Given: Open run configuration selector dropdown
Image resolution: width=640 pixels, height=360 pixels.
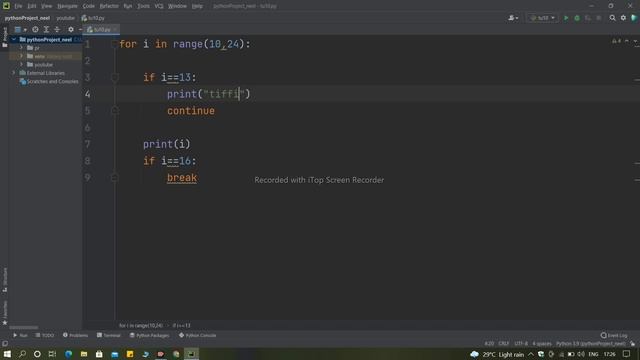Looking at the screenshot, I should 543,18.
